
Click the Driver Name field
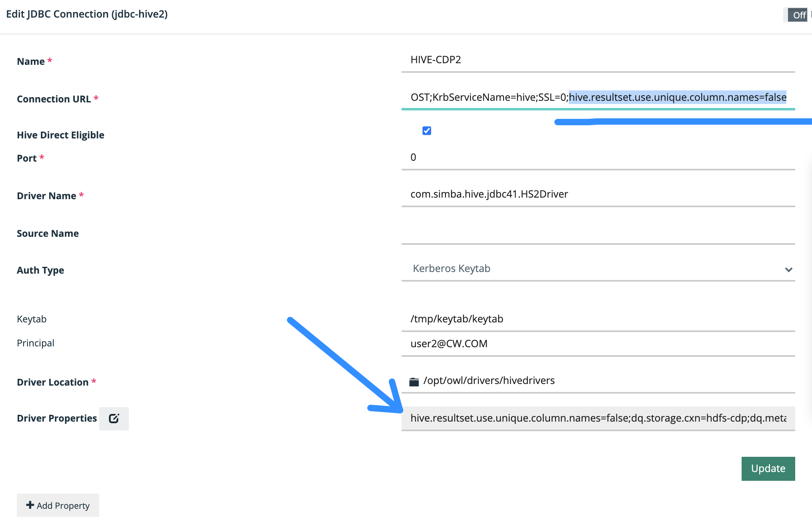point(598,194)
